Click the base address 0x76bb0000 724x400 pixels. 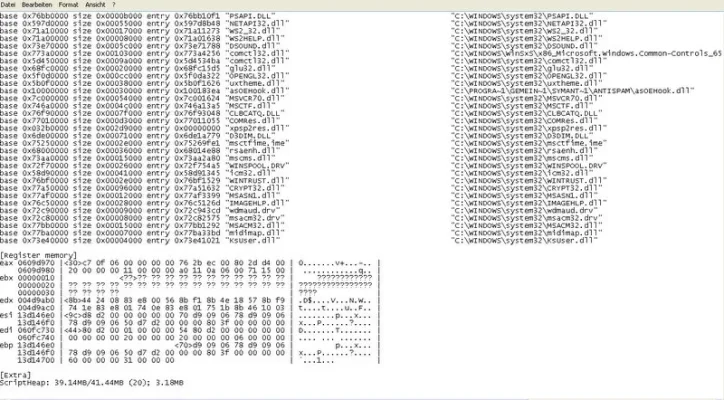pos(45,16)
